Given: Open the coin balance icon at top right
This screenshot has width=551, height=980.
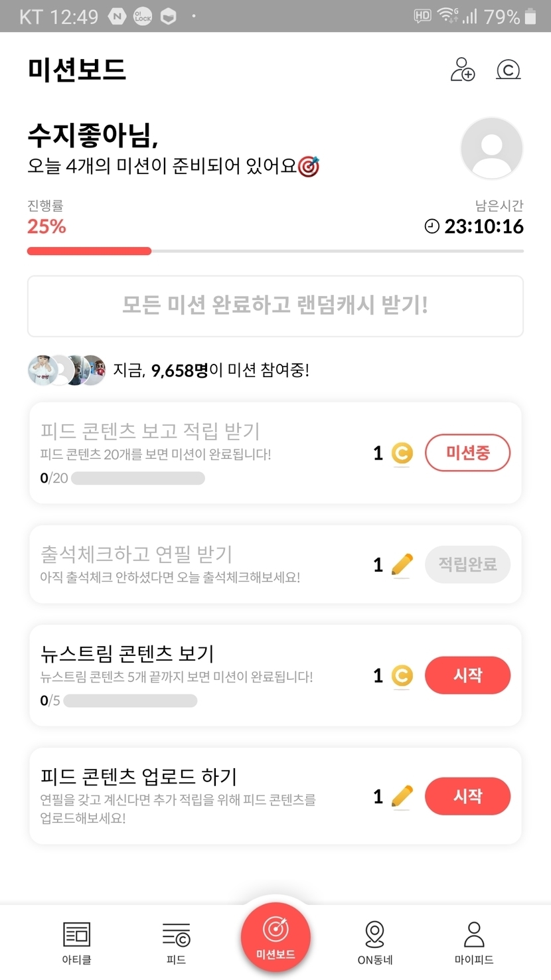Looking at the screenshot, I should (x=509, y=69).
